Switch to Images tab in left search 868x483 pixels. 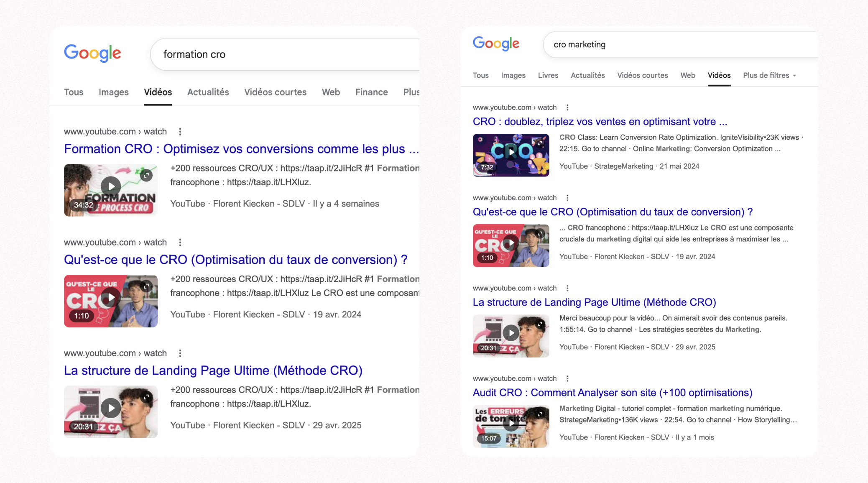(113, 92)
